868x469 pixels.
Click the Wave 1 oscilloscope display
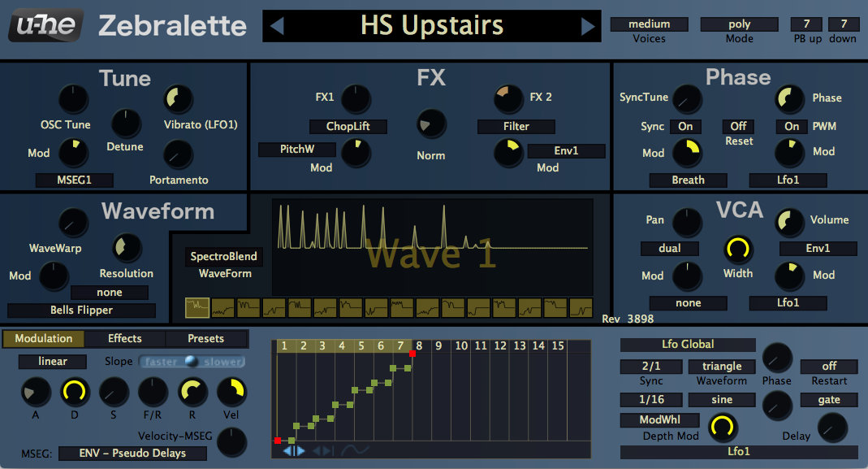[x=432, y=247]
